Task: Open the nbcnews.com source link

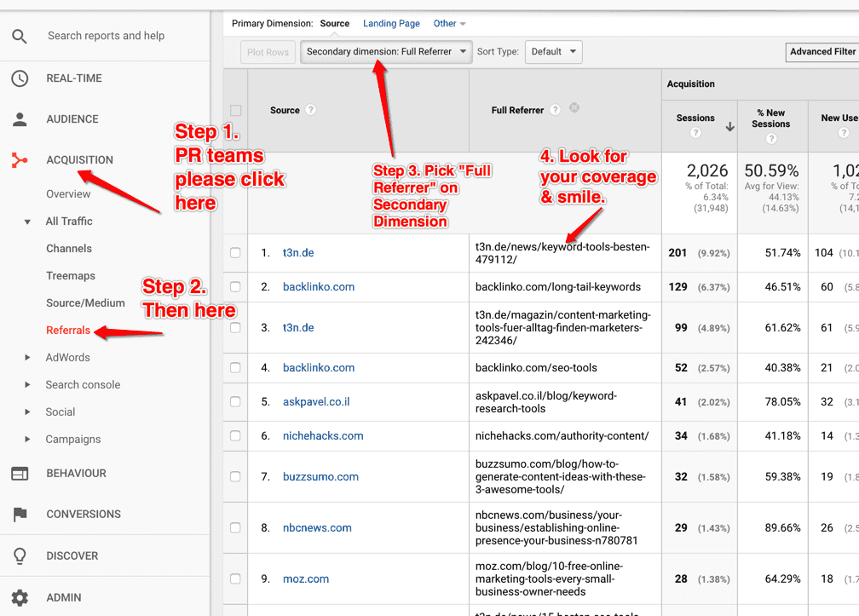Action: (317, 527)
